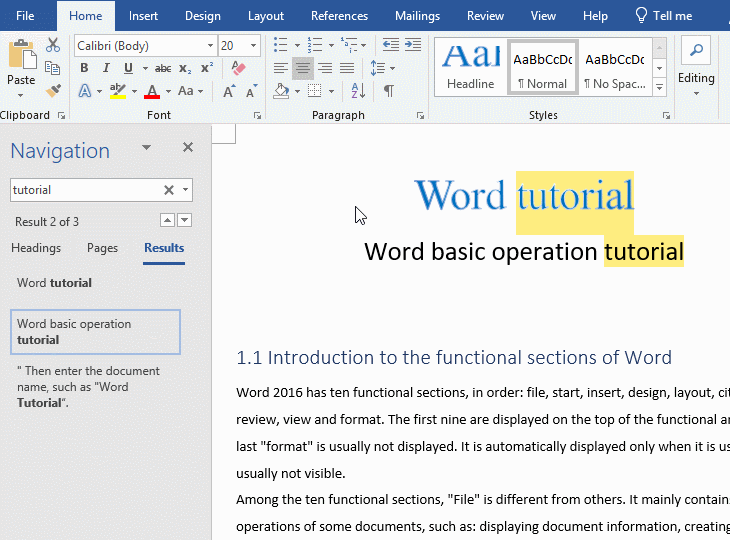Decrease paragraph indent
730x540 pixels.
391,45
